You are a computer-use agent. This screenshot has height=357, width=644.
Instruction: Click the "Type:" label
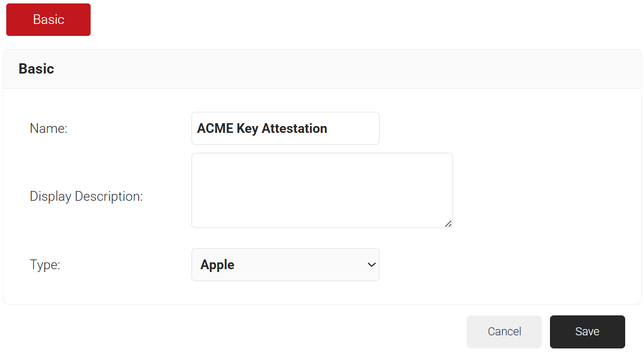tap(45, 265)
